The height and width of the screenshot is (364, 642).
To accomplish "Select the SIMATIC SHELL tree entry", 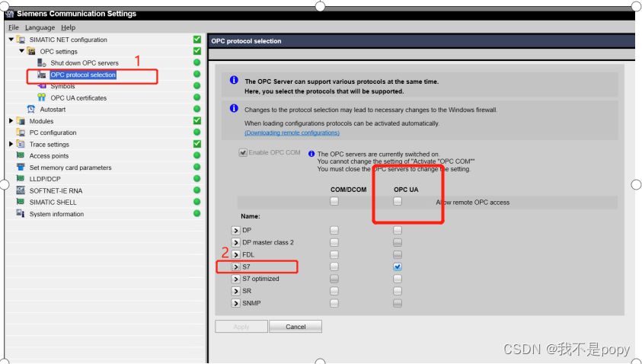I will click(x=53, y=203).
